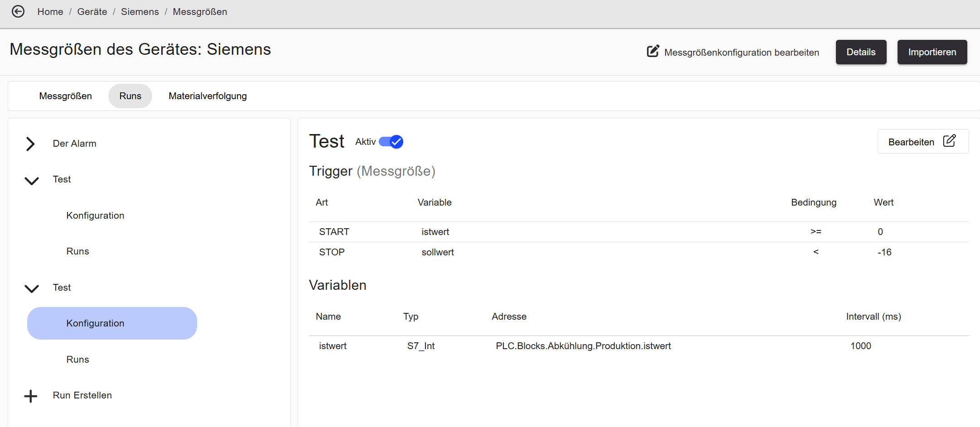Click the PLC.Blocks.Abkühlung.Produktion.istwert address

pos(583,346)
